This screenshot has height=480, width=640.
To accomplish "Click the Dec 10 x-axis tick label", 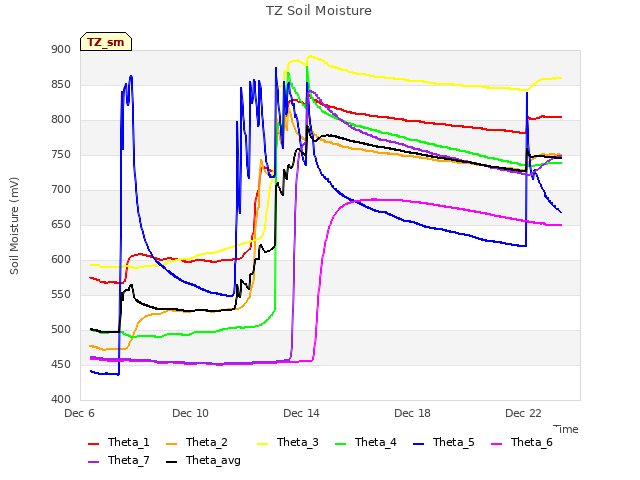I will [190, 413].
